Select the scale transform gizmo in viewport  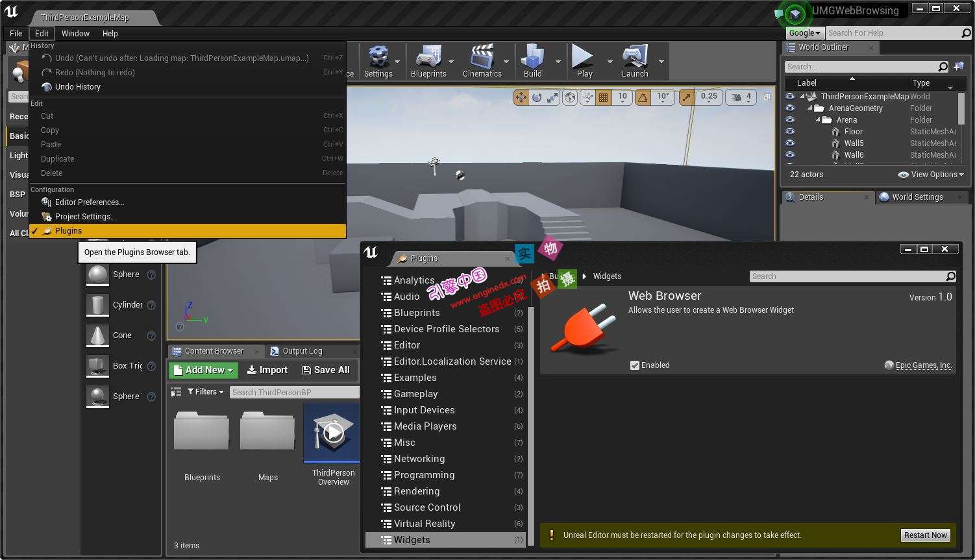[x=552, y=97]
